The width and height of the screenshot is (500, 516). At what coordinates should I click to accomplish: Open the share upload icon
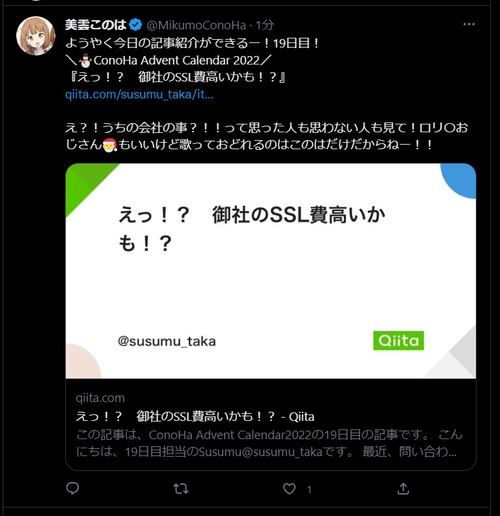pyautogui.click(x=403, y=489)
